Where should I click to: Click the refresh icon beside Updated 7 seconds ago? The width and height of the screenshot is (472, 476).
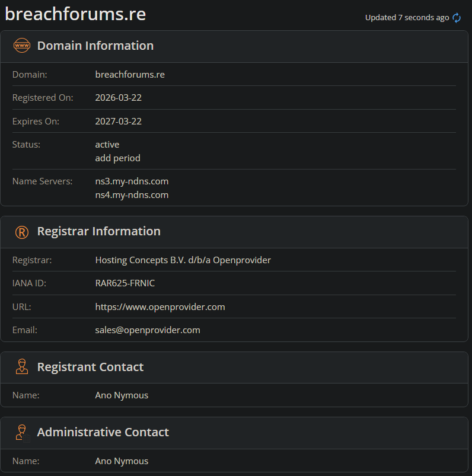pos(457,18)
